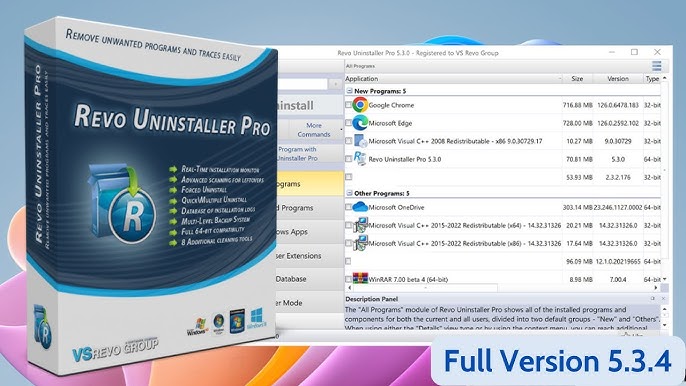The height and width of the screenshot is (386, 686).
Task: Click the Google Chrome app icon
Action: [x=360, y=105]
